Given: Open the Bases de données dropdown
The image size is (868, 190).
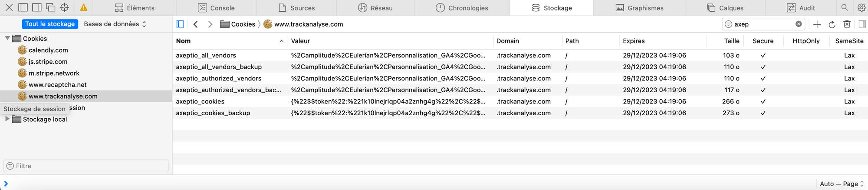Looking at the screenshot, I should (x=115, y=24).
